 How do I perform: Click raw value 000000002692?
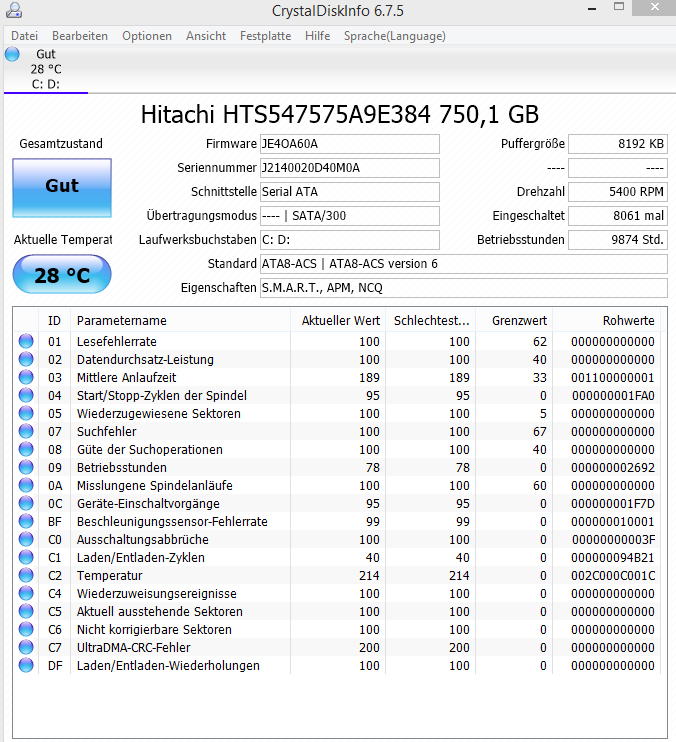click(613, 468)
